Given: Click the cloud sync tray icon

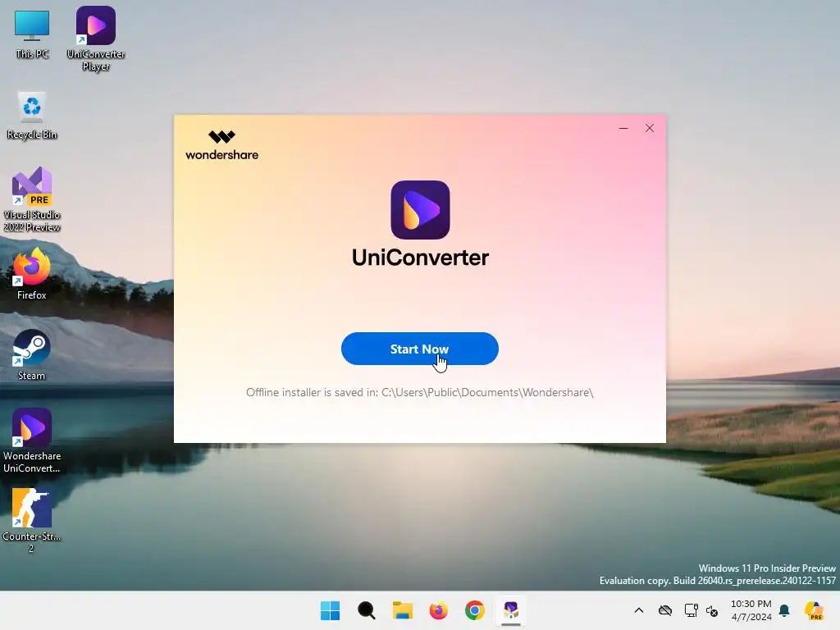Looking at the screenshot, I should click(x=664, y=610).
